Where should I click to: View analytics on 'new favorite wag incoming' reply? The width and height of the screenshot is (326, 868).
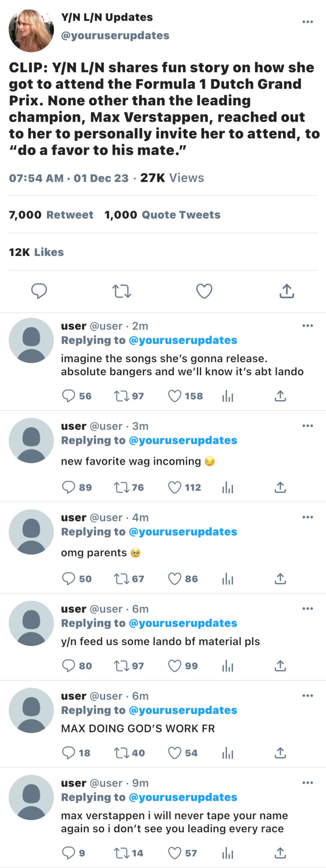228,488
